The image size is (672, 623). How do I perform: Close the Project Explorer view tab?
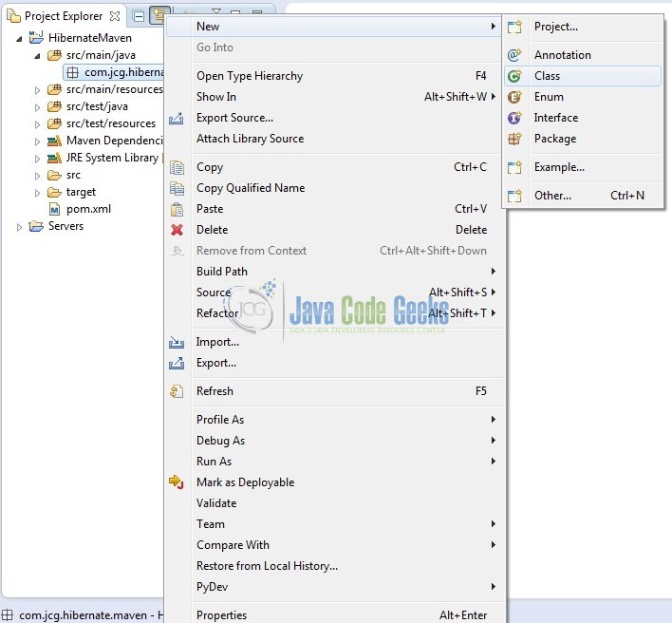point(115,16)
